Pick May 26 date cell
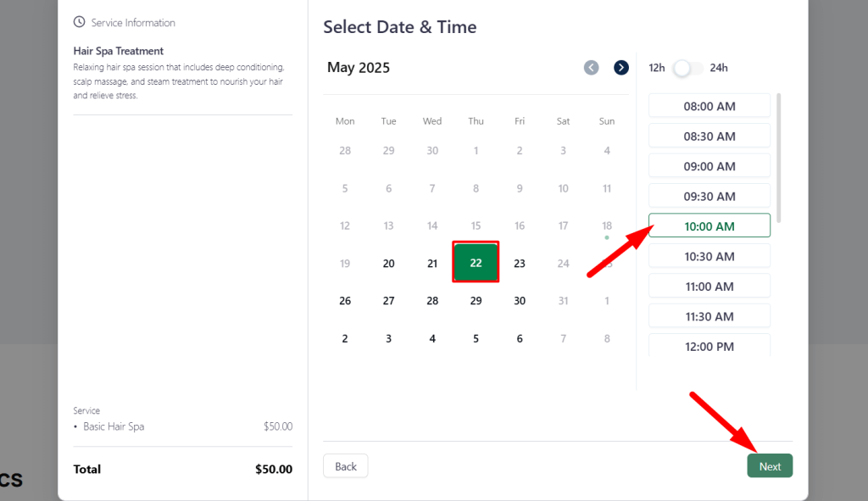This screenshot has height=501, width=868. [x=345, y=301]
